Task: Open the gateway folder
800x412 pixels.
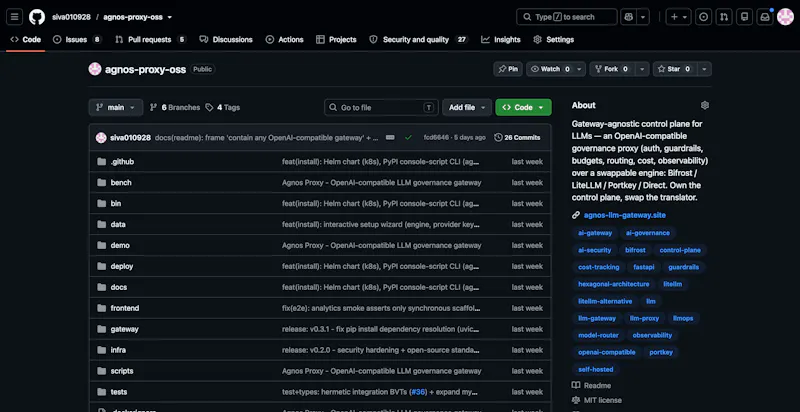Action: (x=124, y=329)
